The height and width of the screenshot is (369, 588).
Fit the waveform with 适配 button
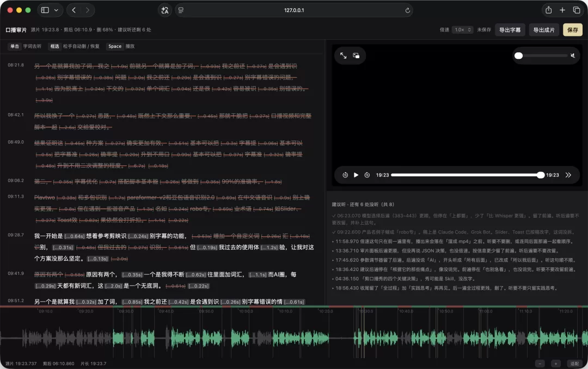point(574,364)
